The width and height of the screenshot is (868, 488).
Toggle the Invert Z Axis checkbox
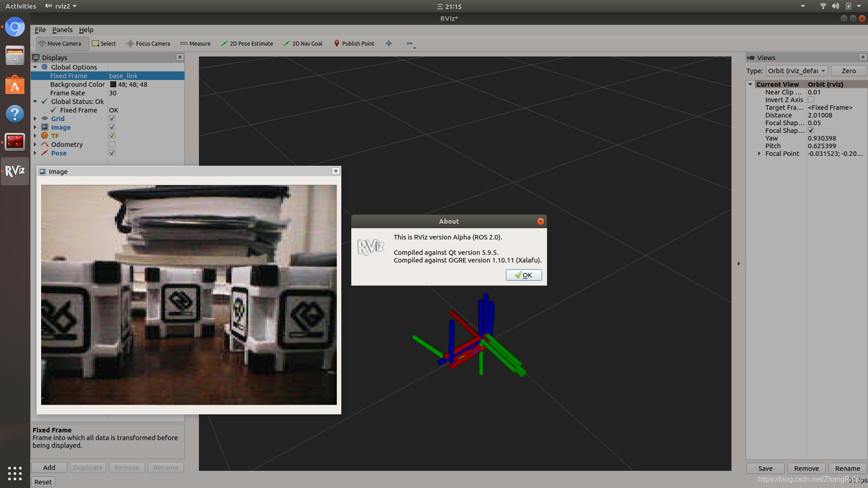[x=811, y=100]
